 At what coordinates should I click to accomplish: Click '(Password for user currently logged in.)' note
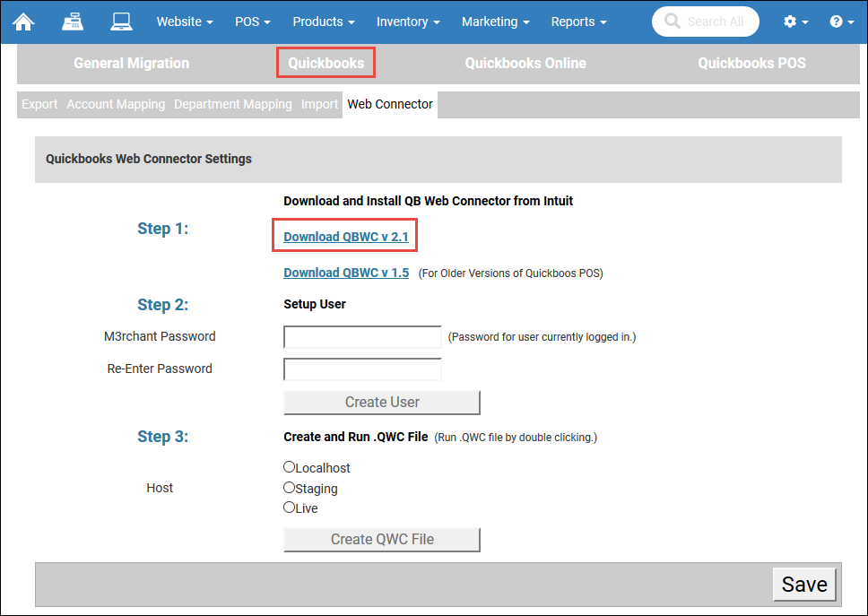(x=542, y=336)
